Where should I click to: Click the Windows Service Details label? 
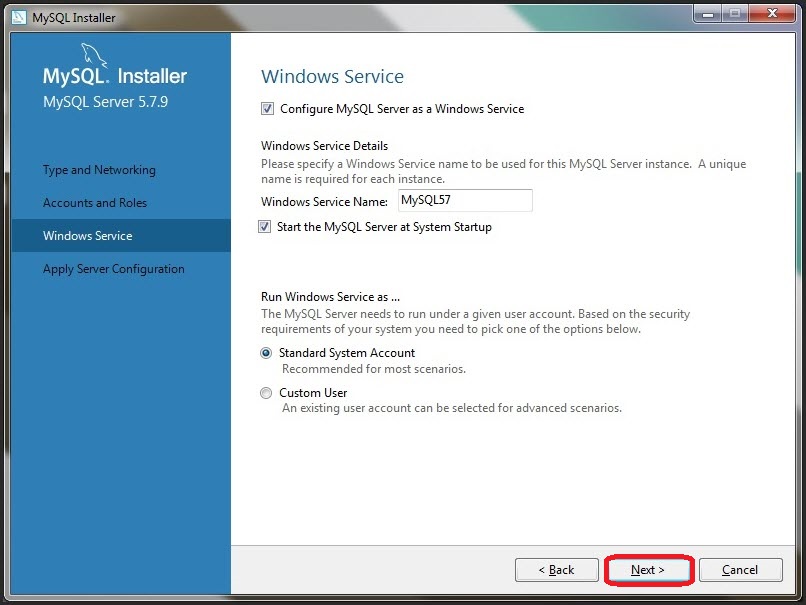pyautogui.click(x=324, y=146)
